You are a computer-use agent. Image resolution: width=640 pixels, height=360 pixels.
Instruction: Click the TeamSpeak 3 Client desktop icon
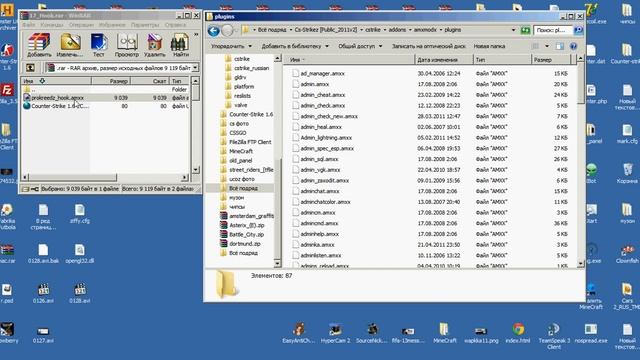point(554,329)
